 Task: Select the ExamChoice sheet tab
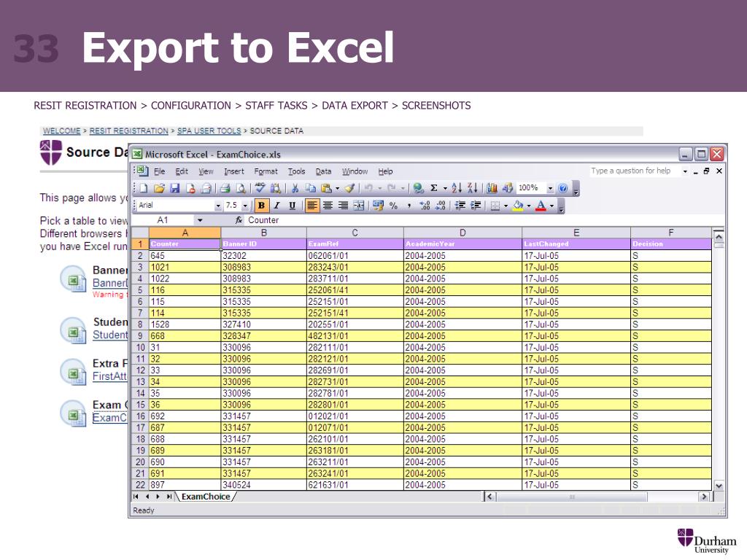point(205,497)
